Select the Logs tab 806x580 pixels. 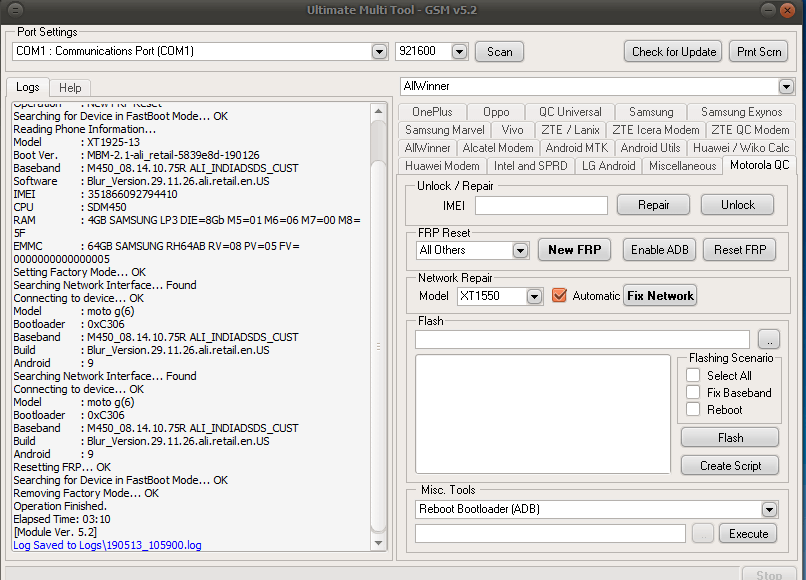point(28,87)
